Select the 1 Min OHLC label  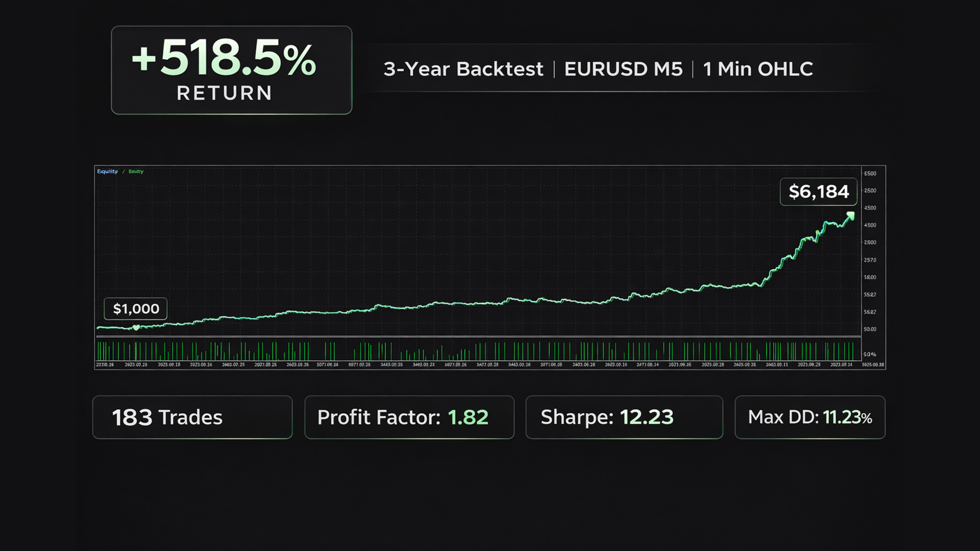(x=757, y=69)
